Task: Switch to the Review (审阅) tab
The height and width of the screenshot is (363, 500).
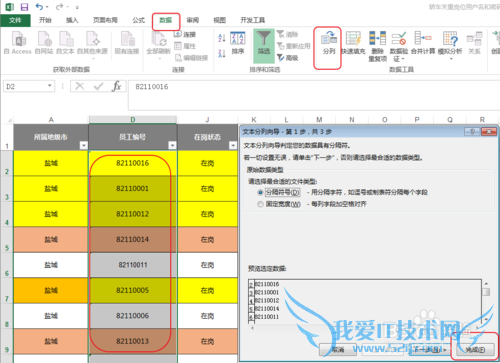Action: pyautogui.click(x=192, y=20)
